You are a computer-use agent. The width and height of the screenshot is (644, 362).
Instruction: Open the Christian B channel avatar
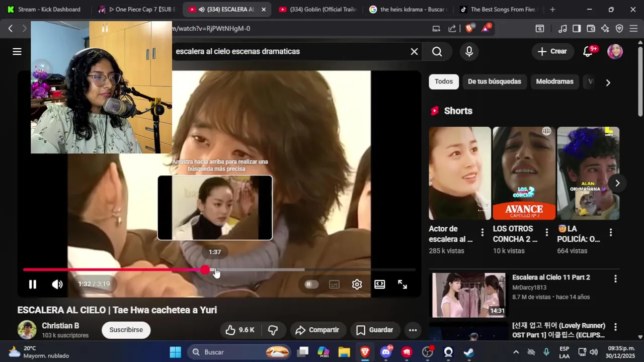point(27,330)
